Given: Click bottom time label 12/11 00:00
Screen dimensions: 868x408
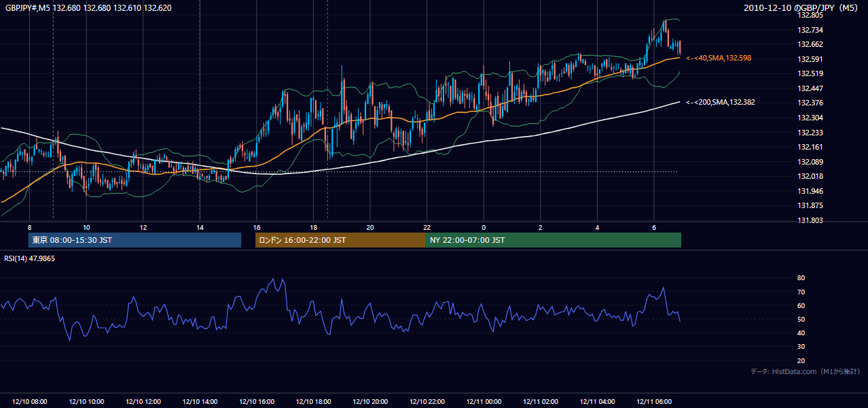Looking at the screenshot, I should click(x=484, y=402).
